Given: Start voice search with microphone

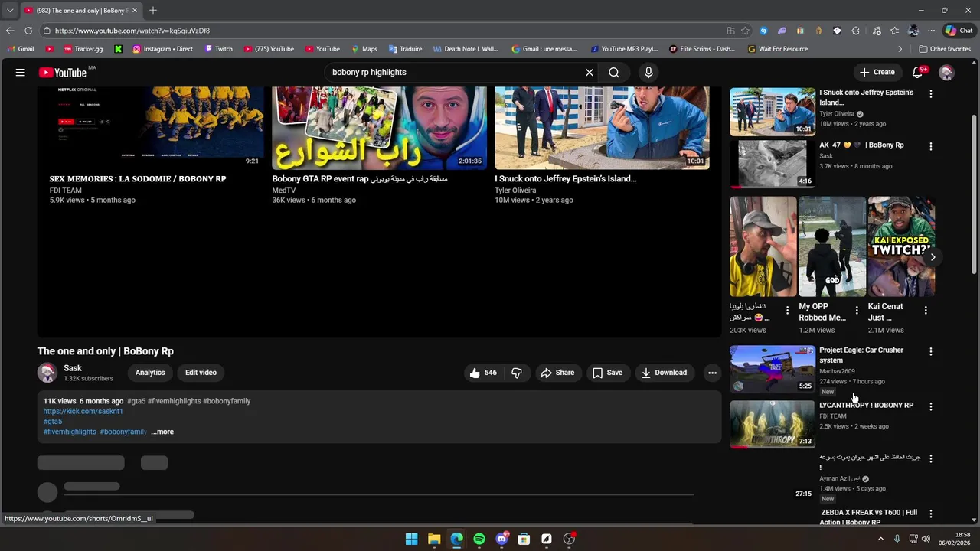Looking at the screenshot, I should point(648,72).
